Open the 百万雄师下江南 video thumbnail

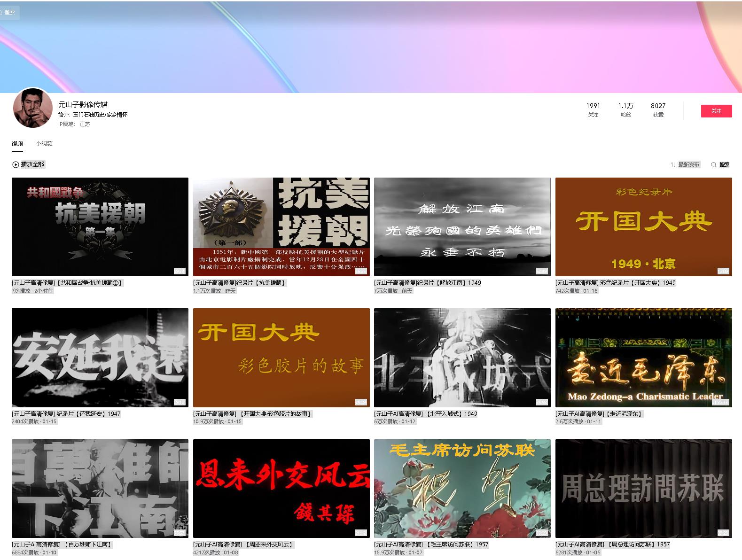(100, 488)
